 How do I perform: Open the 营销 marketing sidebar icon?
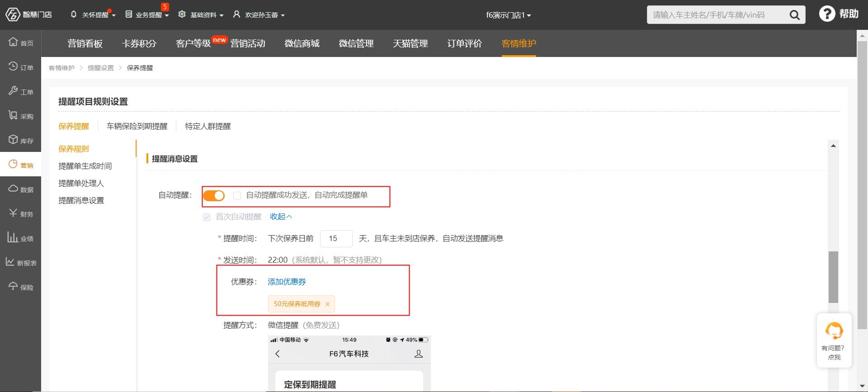[13, 164]
